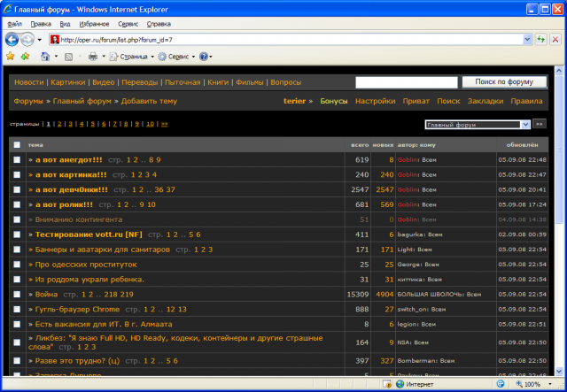This screenshot has width=567, height=392.
Task: Open the Правка menu
Action: click(x=41, y=24)
